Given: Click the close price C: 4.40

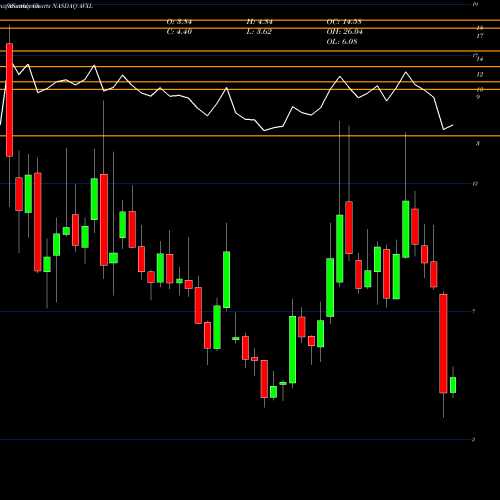Looking at the screenshot, I should click(x=179, y=32).
